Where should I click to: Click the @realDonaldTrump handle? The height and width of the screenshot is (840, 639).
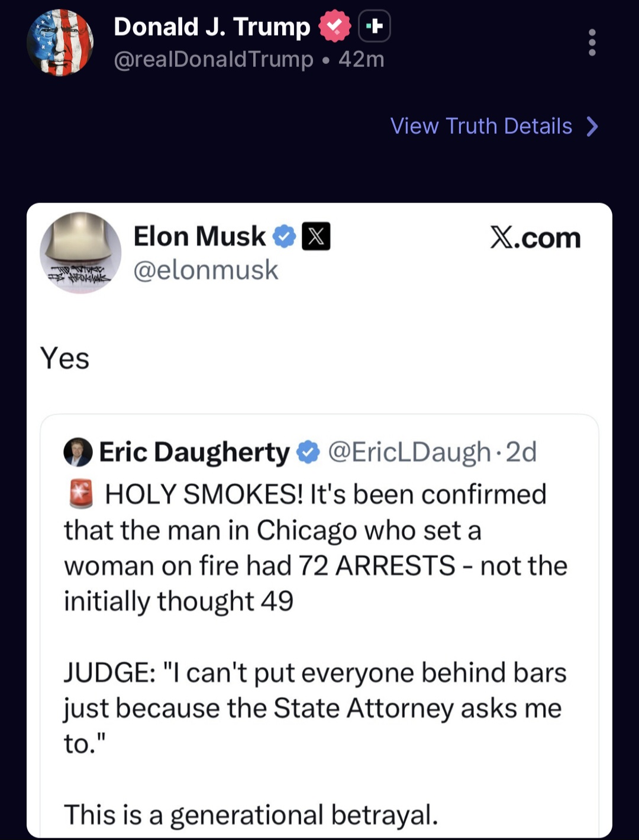tap(211, 59)
